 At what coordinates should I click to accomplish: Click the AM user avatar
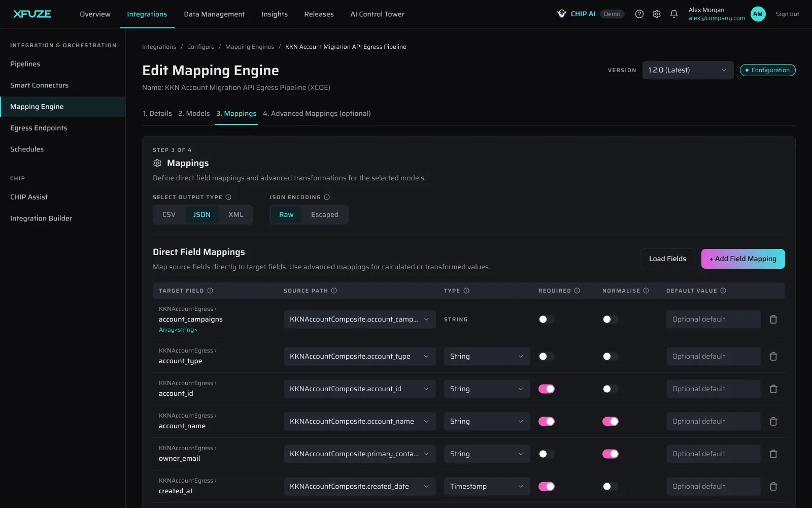point(758,14)
